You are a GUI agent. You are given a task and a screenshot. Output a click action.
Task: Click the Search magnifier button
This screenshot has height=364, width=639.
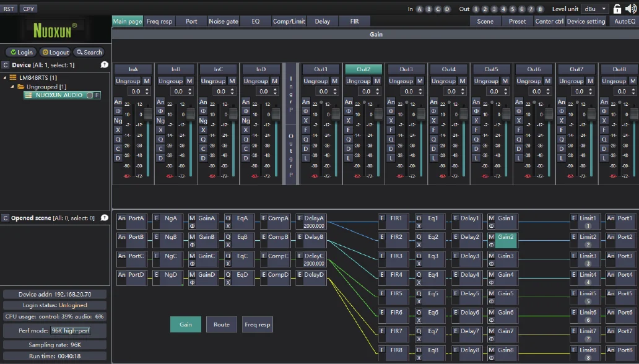coord(89,53)
